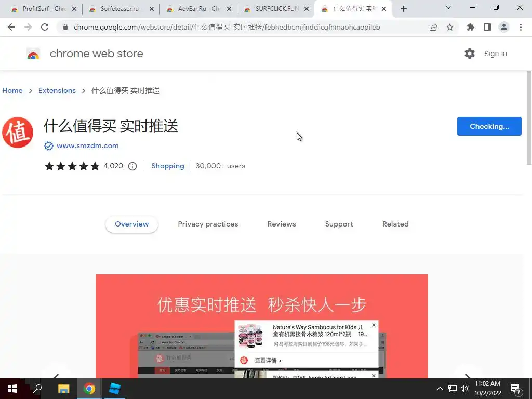Open the Related tab

click(x=395, y=224)
